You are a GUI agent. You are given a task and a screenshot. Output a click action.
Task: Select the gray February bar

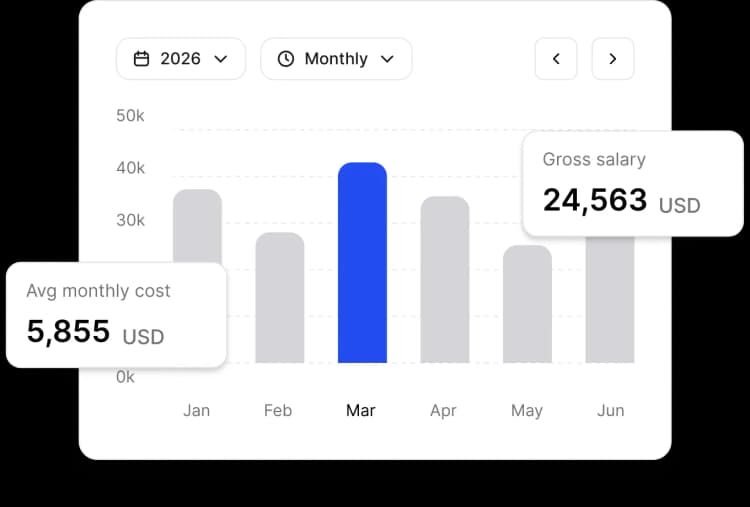pyautogui.click(x=280, y=298)
